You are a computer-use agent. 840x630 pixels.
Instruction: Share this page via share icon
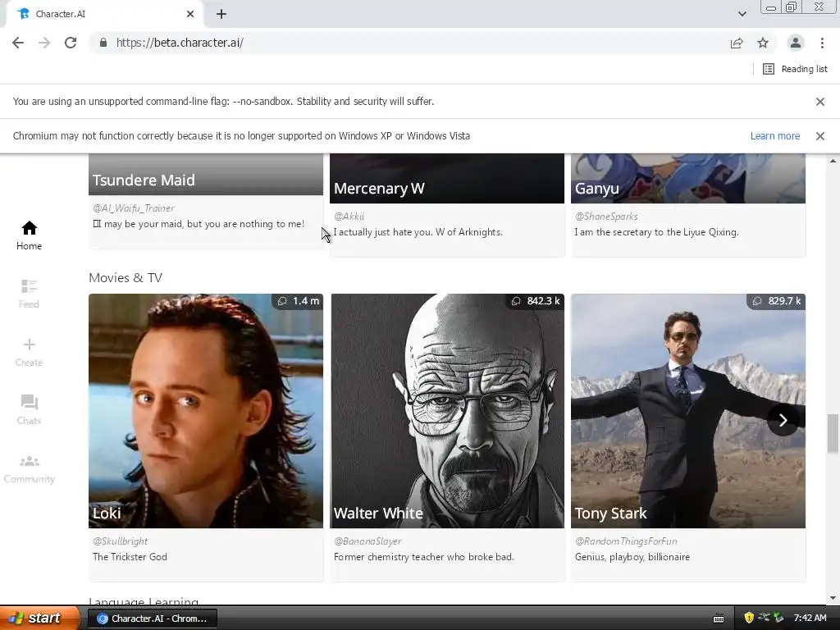tap(737, 43)
